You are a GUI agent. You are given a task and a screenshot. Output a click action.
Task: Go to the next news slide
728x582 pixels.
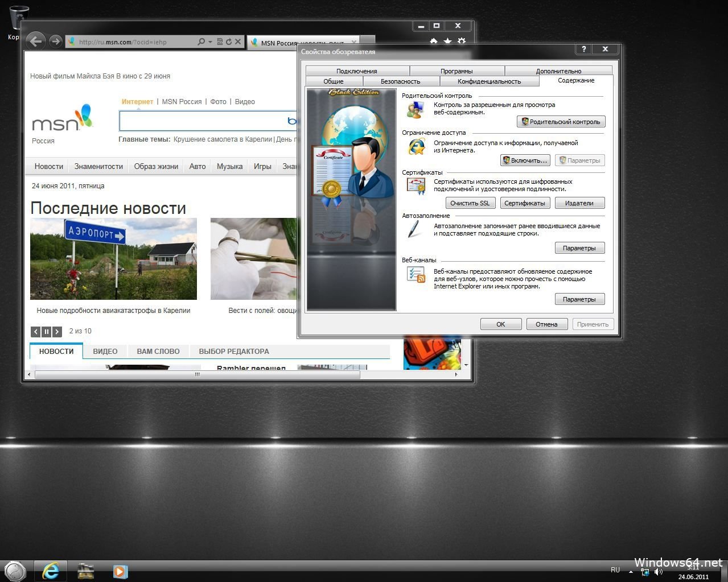click(57, 331)
